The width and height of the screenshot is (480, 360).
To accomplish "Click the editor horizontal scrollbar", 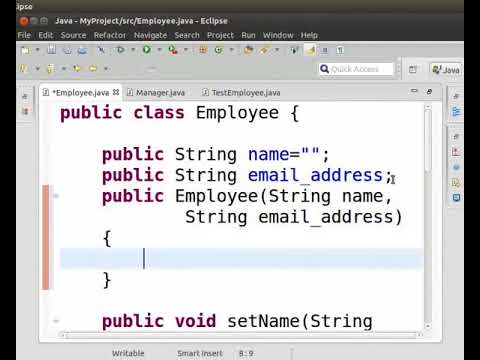I will point(242,335).
